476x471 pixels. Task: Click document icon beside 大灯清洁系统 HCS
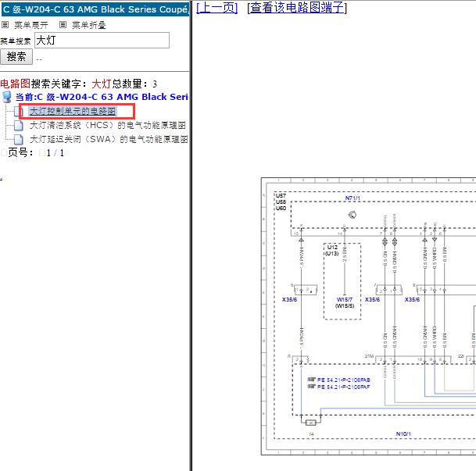[x=18, y=125]
